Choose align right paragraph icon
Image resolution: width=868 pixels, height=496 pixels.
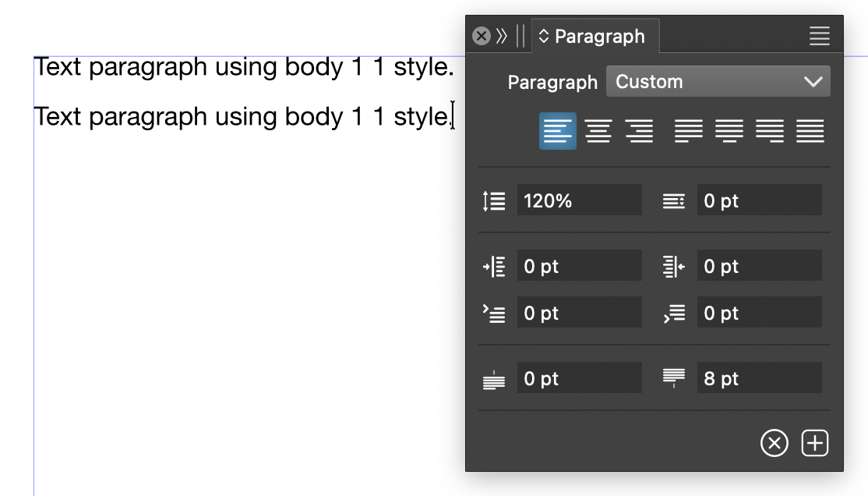coord(639,131)
